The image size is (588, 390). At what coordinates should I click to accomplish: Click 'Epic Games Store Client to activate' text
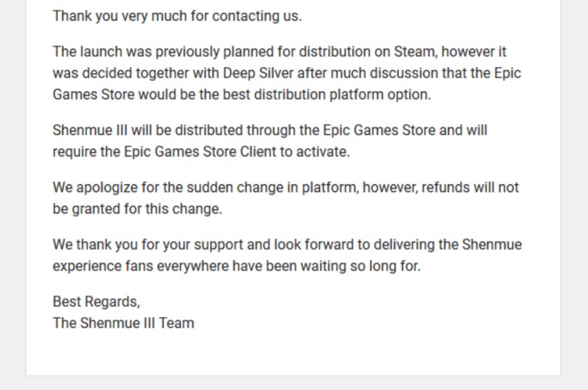(237, 152)
